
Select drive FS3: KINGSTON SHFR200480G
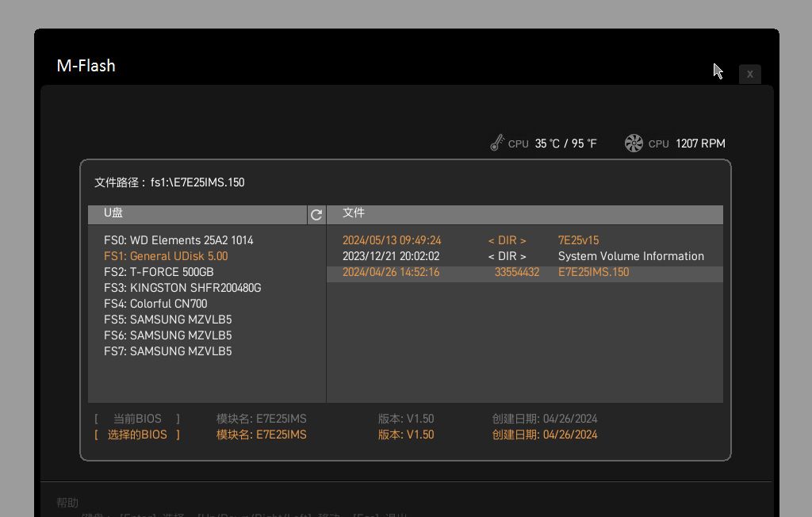click(x=182, y=288)
